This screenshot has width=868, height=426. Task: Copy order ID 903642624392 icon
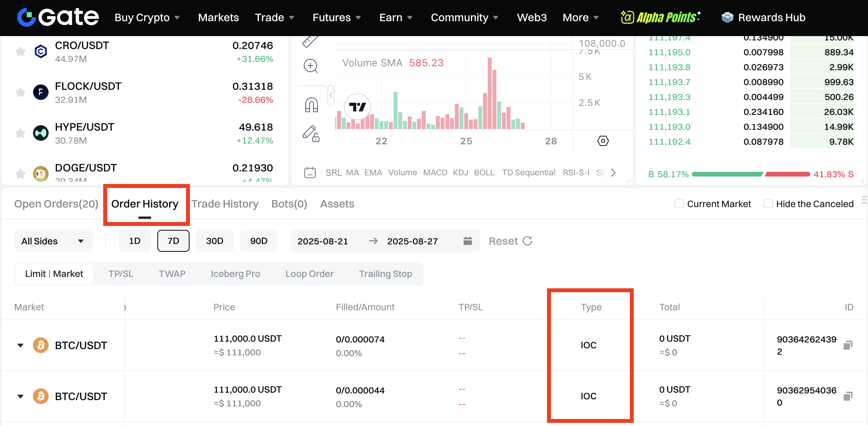pos(848,345)
